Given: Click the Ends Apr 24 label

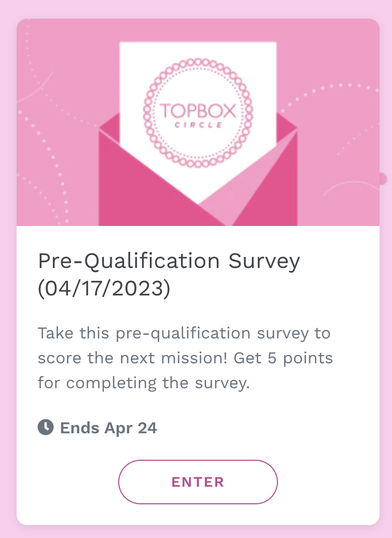Looking at the screenshot, I should (x=108, y=428).
